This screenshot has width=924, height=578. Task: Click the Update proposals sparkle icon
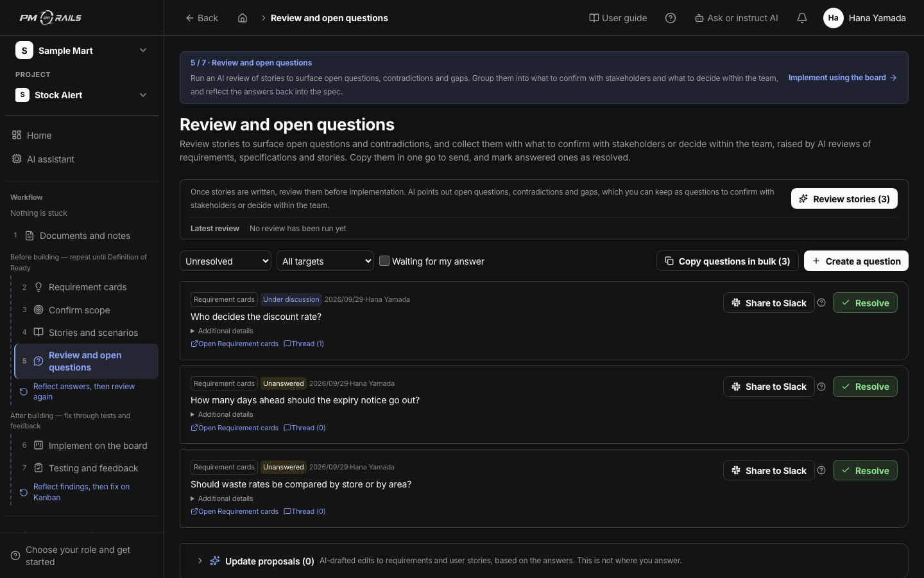pyautogui.click(x=215, y=561)
